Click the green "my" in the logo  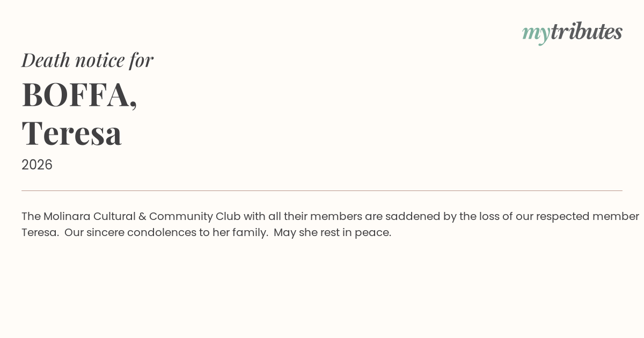coord(536,33)
